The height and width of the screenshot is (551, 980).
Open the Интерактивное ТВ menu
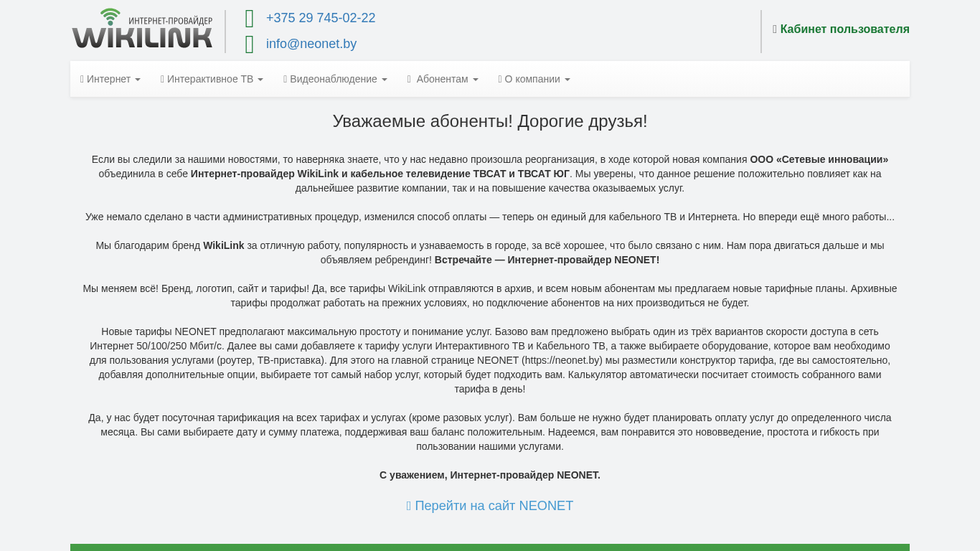212,79
